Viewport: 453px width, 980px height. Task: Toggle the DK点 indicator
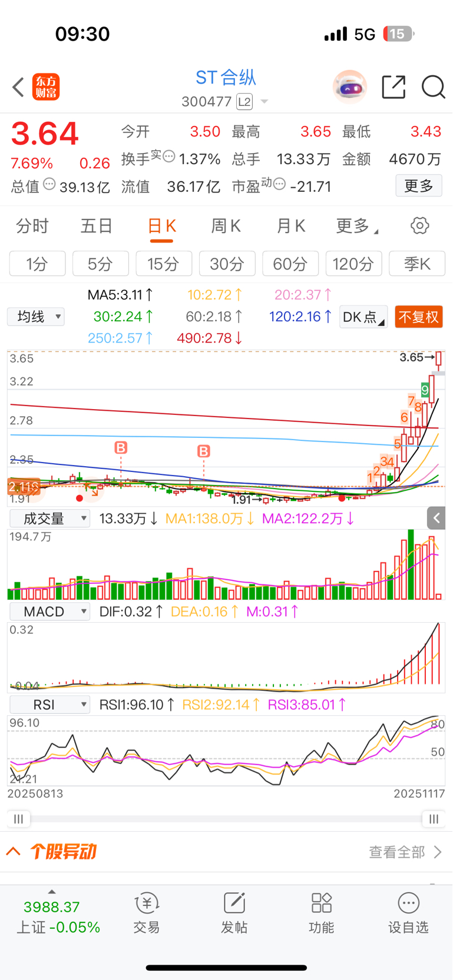363,317
